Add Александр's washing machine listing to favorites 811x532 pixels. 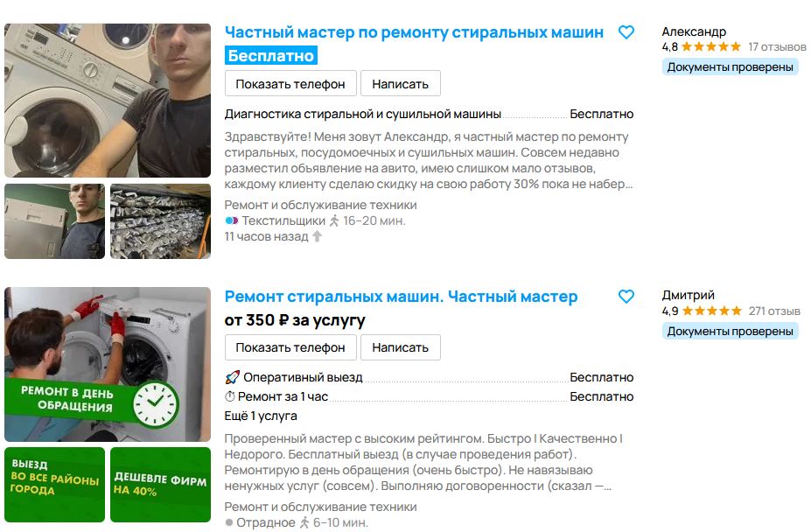[x=626, y=32]
